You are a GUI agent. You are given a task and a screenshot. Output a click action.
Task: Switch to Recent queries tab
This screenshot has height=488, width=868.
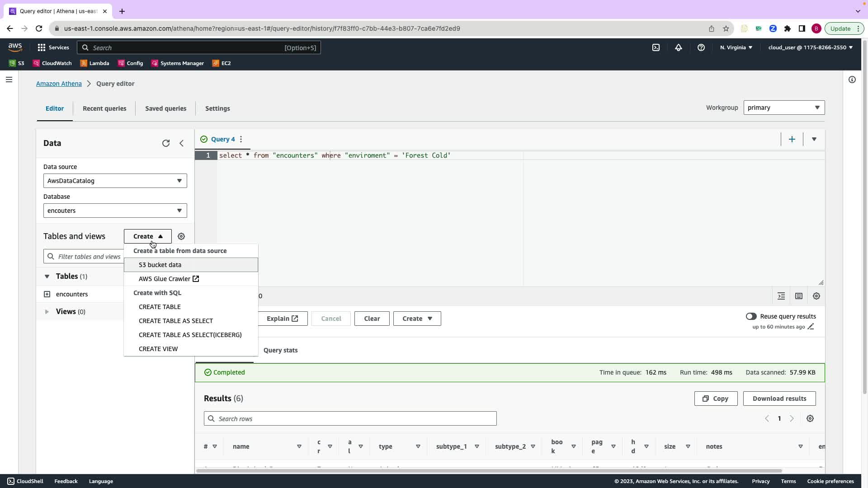pyautogui.click(x=104, y=108)
